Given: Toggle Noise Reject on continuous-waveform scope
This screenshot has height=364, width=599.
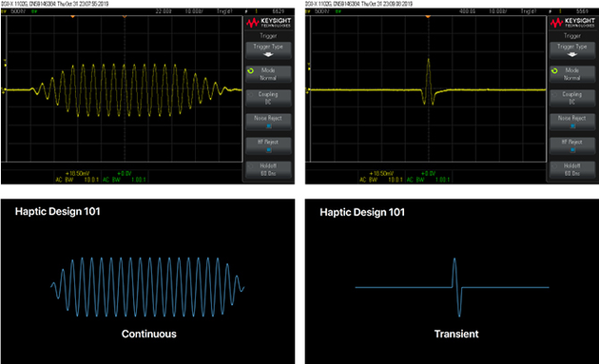Looking at the screenshot, I should coord(268,122).
